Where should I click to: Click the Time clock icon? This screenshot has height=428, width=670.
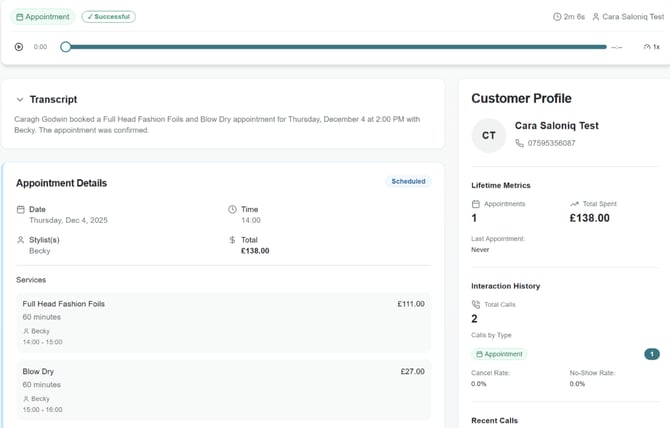click(232, 210)
